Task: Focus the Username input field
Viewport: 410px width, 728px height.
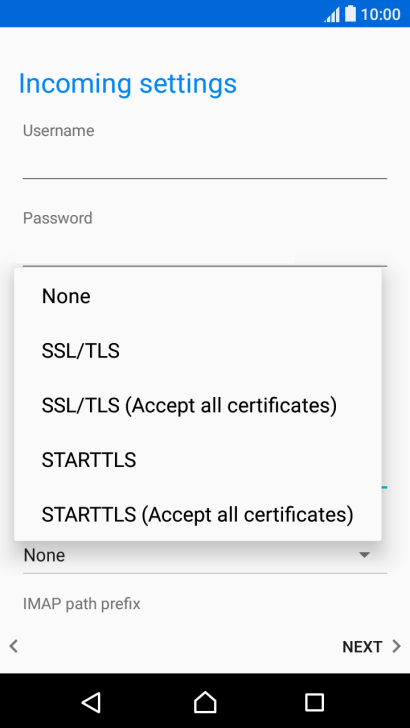Action: click(x=205, y=161)
